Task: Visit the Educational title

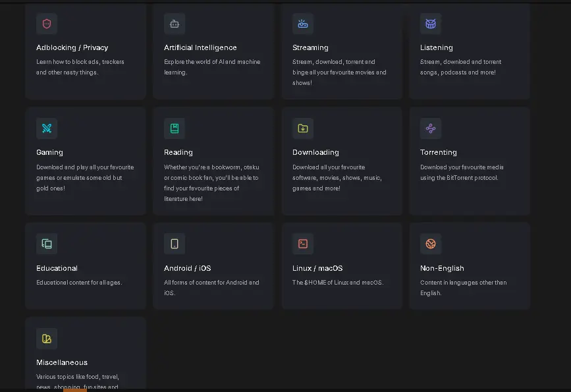Action: point(57,268)
